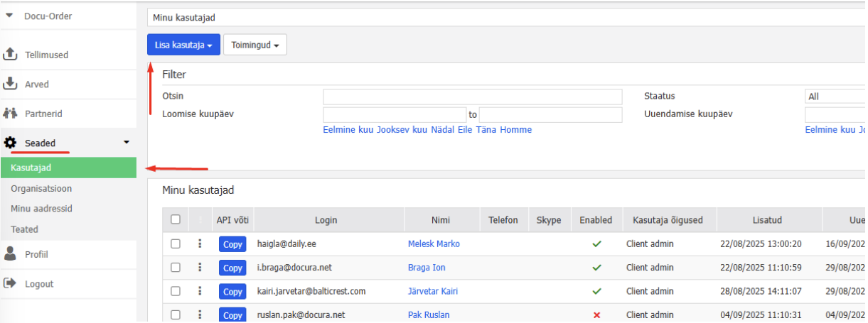Click the Logout arrow icon
Screen dimensions: 868x323
[x=10, y=283]
